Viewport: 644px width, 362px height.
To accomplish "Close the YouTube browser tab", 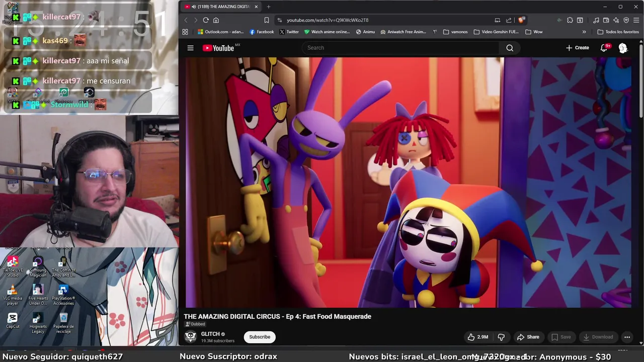I will pos(256,7).
